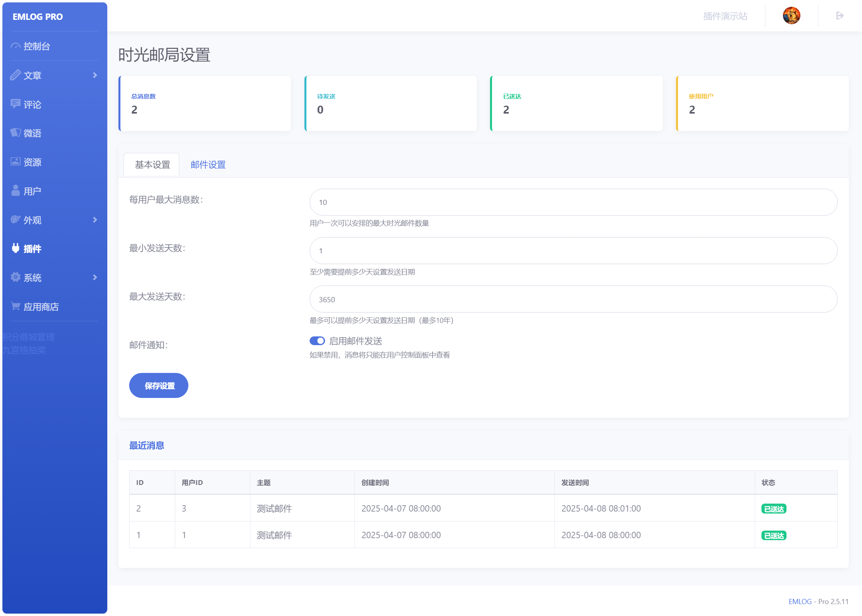The image size is (862, 616).
Task: Expand the 外观 menu chevron
Action: point(95,220)
